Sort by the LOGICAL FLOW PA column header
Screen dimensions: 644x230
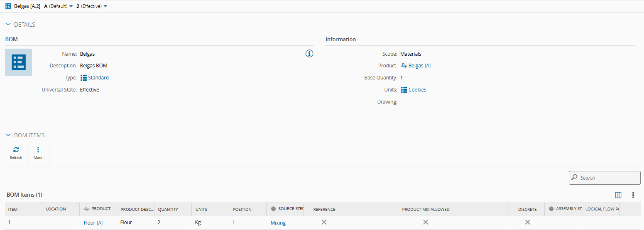[x=601, y=209]
